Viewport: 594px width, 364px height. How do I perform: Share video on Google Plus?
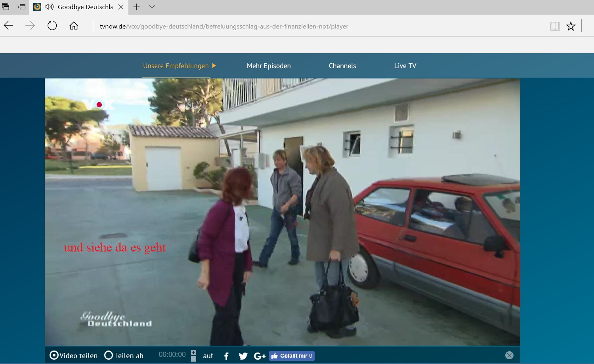point(260,356)
